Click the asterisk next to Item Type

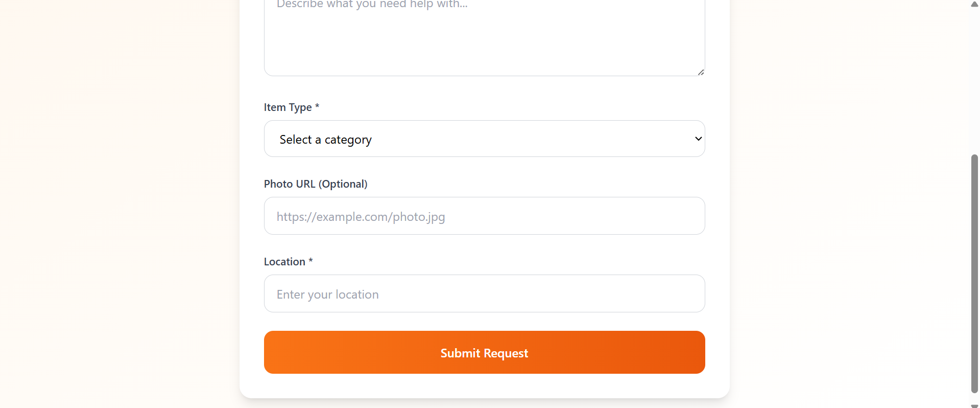[317, 106]
